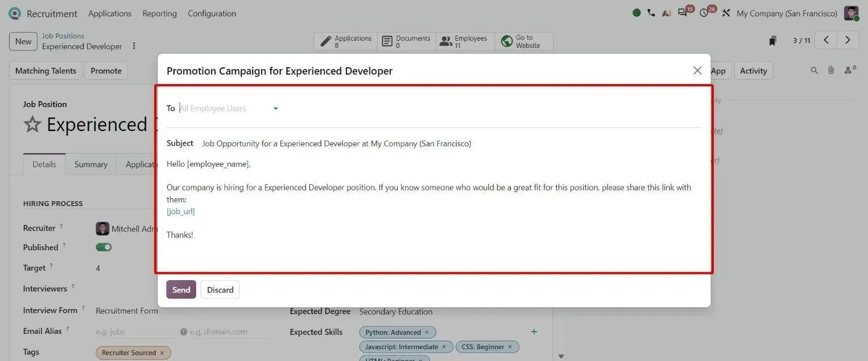Open the AI assistant icon in top bar
868x361 pixels.
pyautogui.click(x=666, y=13)
